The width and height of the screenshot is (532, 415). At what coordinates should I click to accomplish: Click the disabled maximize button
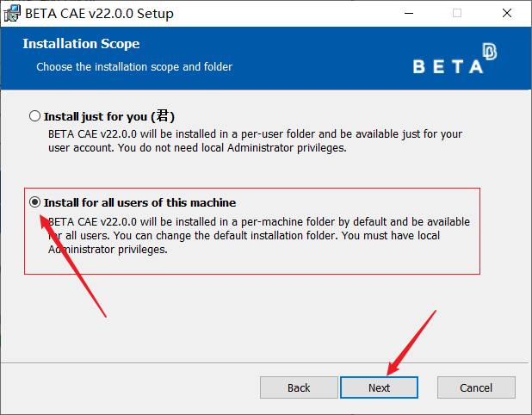pos(457,14)
